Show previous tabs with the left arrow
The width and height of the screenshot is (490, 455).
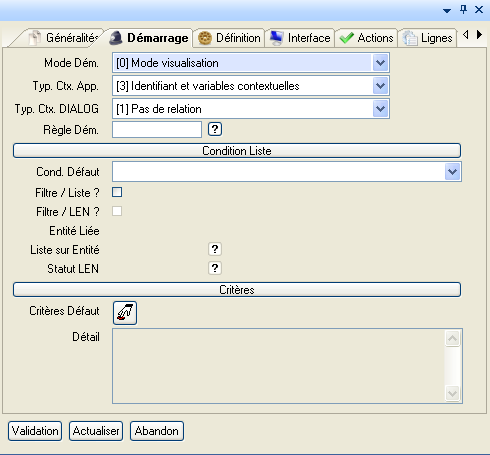tap(466, 34)
